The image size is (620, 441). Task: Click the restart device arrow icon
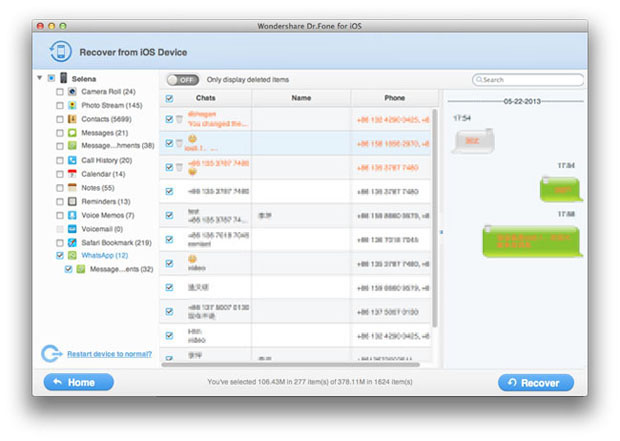51,354
